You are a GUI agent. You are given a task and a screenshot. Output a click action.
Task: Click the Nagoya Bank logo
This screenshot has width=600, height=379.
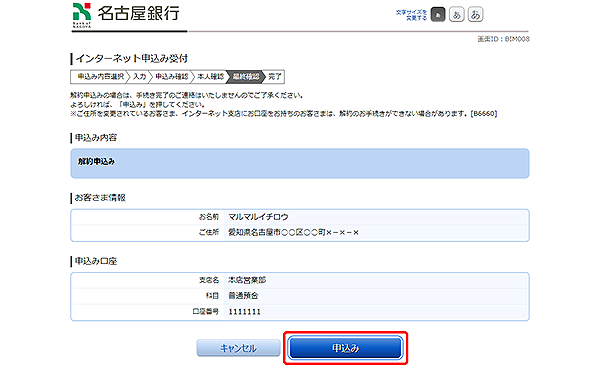pos(126,15)
